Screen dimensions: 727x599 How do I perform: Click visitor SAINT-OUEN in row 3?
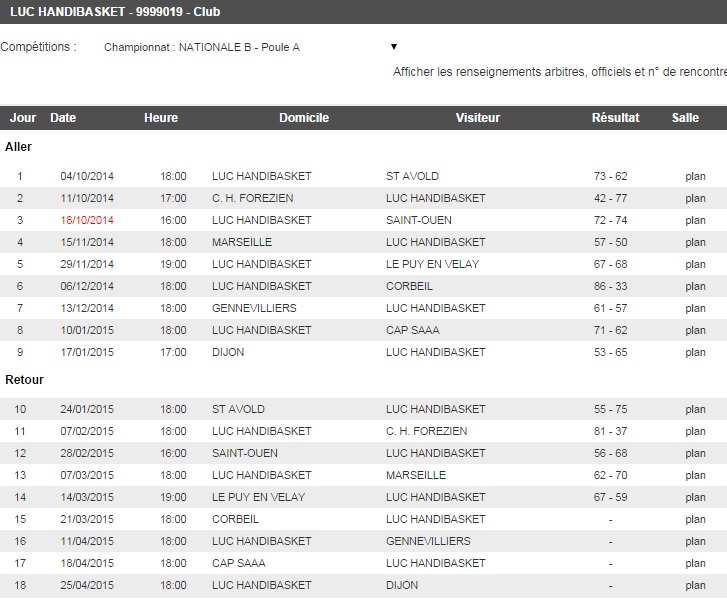(419, 220)
